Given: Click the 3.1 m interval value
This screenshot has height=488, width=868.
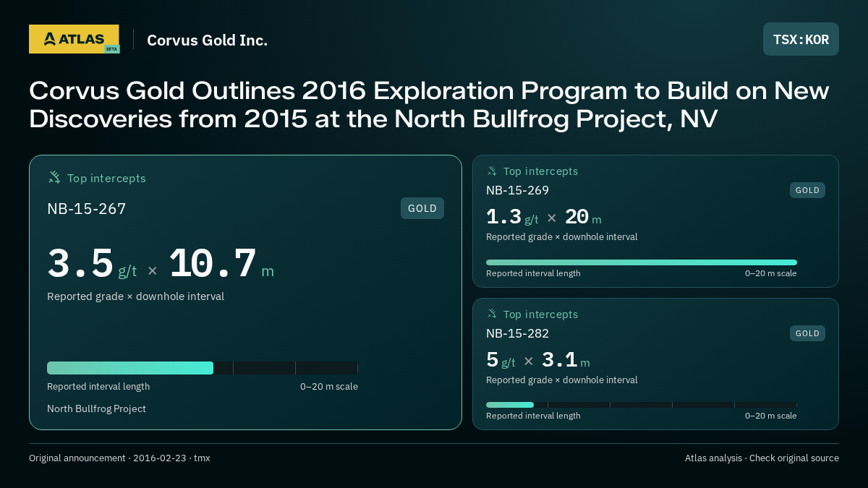Looking at the screenshot, I should point(566,360).
